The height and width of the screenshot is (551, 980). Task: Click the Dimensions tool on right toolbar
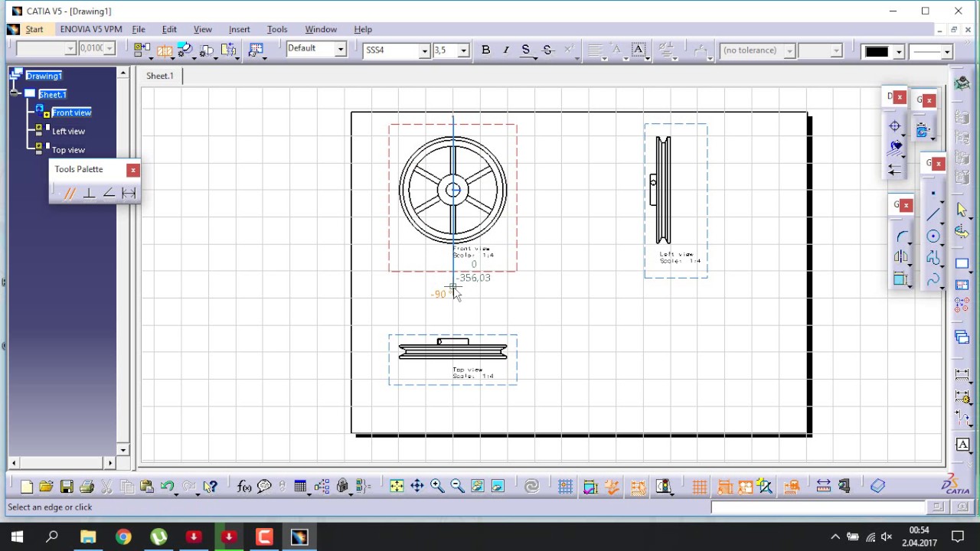pos(962,375)
